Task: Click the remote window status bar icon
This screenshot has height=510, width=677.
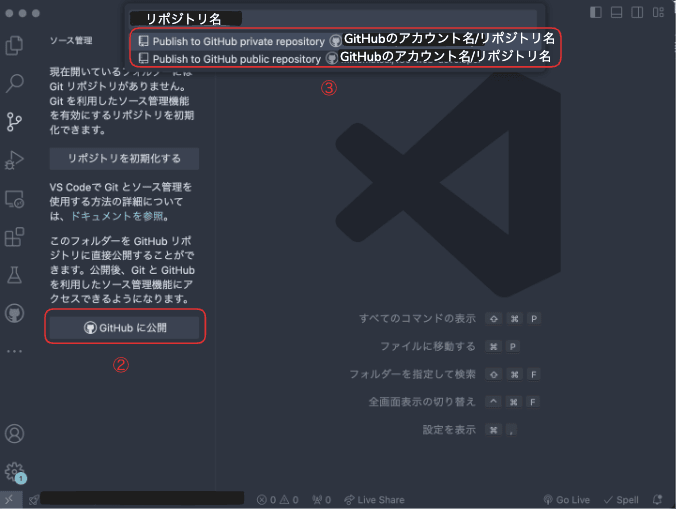Action: 9,500
